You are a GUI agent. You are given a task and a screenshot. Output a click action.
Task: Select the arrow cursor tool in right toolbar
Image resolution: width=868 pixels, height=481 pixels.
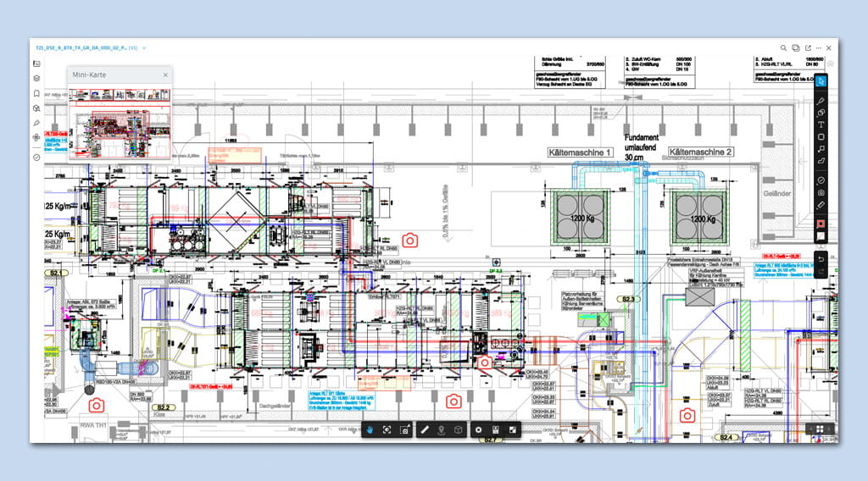(x=821, y=81)
